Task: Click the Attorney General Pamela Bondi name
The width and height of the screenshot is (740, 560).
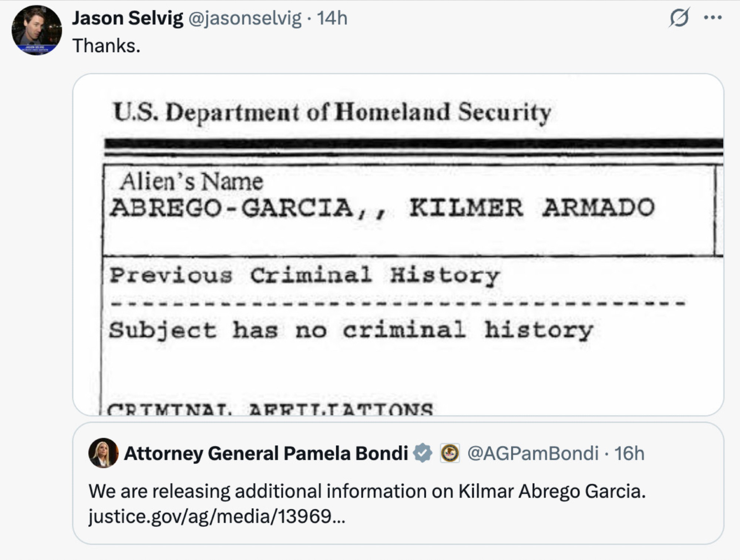Action: coord(266,453)
